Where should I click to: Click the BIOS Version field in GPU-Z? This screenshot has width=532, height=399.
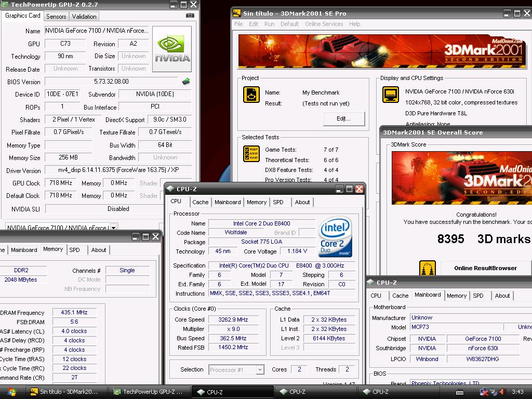[x=111, y=82]
